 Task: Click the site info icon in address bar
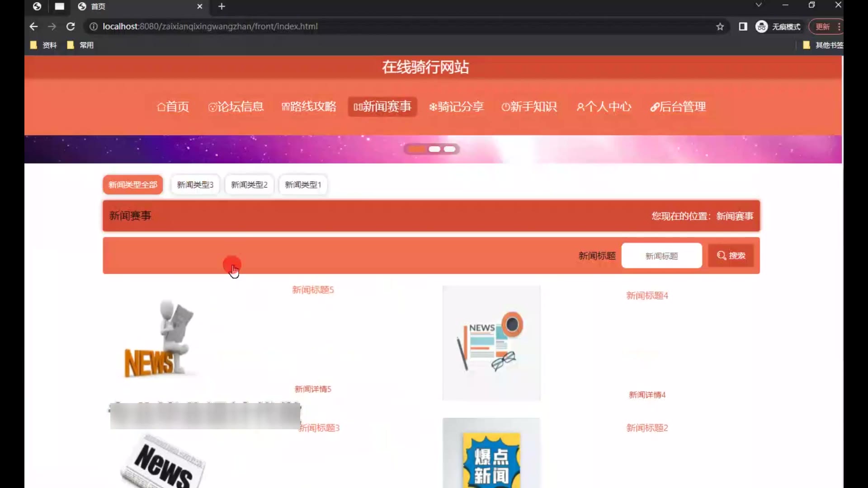point(94,27)
